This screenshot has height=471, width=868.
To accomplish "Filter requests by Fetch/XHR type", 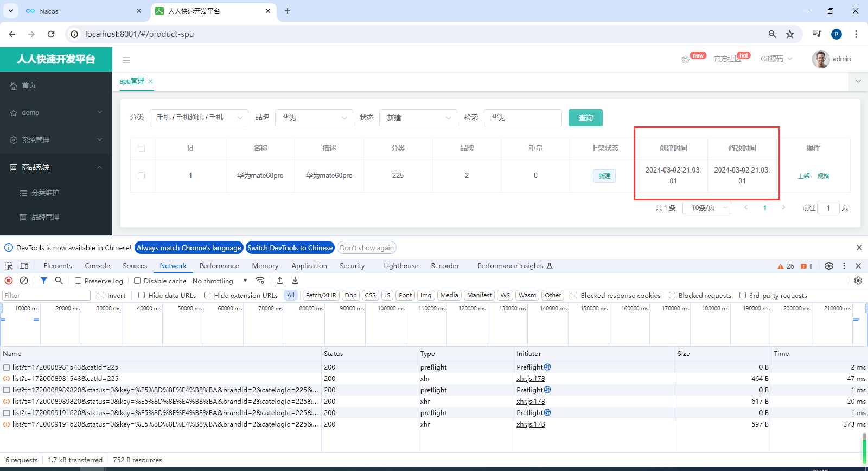I will point(321,295).
